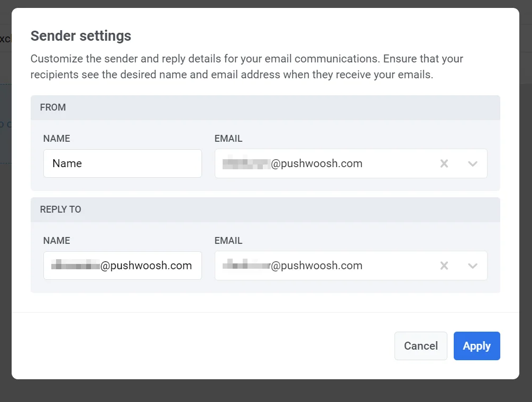This screenshot has width=532, height=402.
Task: Expand the REPLY TO email selector
Action: pyautogui.click(x=472, y=266)
